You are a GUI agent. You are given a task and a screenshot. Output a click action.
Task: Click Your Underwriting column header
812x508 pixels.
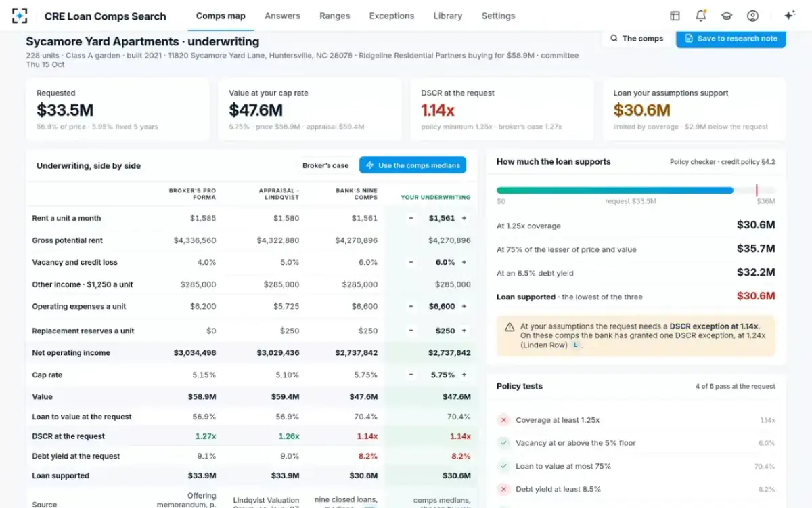click(436, 198)
